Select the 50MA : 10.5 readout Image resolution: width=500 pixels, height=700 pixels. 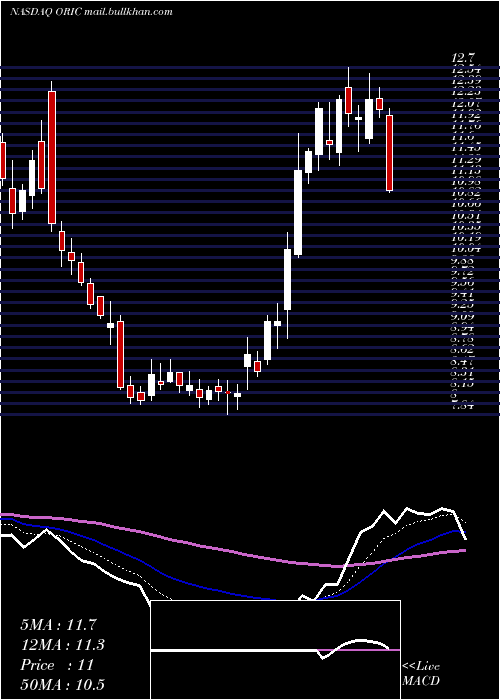62,684
